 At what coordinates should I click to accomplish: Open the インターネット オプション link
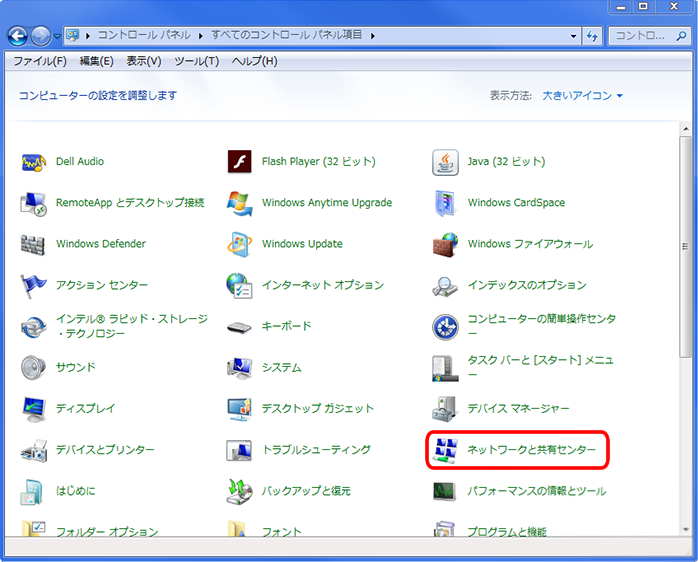pyautogui.click(x=322, y=285)
